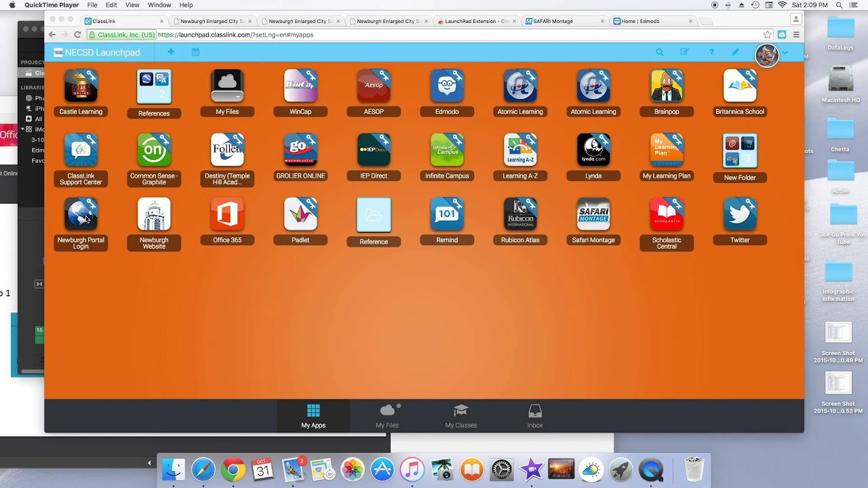This screenshot has width=868, height=488.
Task: Click the plus add-app icon in header
Action: point(171,52)
